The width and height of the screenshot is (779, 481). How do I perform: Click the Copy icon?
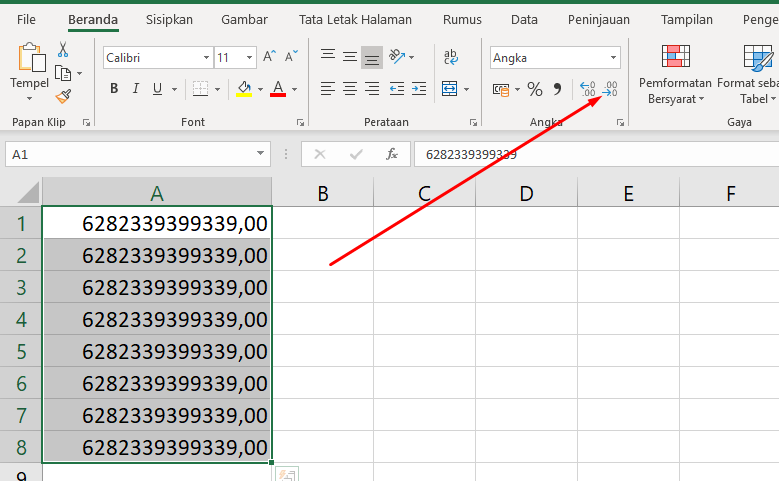pos(63,74)
